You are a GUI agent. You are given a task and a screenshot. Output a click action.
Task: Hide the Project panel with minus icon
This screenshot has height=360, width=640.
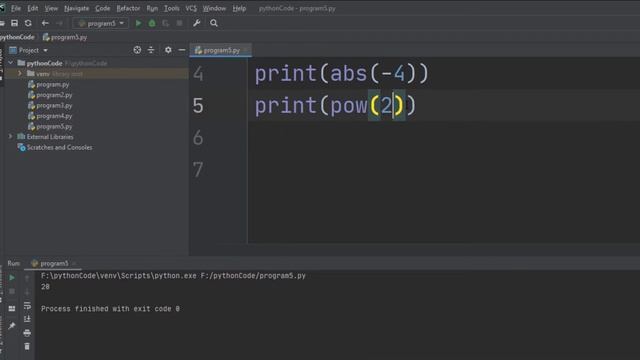tap(182, 50)
